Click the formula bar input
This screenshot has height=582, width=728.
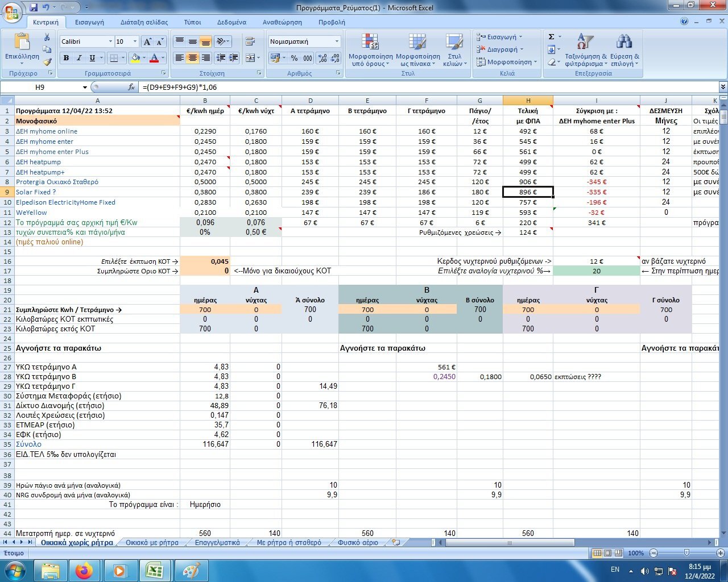(x=429, y=88)
